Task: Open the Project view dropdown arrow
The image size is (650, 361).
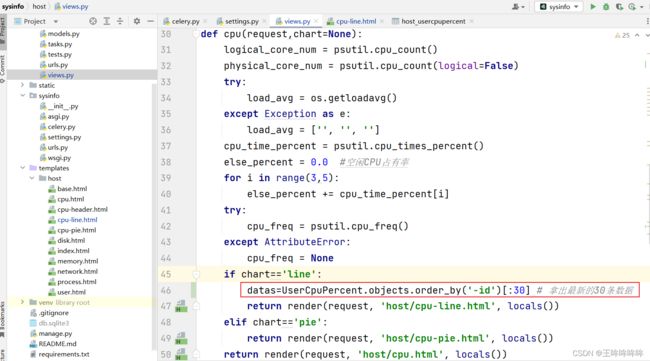Action: [x=56, y=21]
